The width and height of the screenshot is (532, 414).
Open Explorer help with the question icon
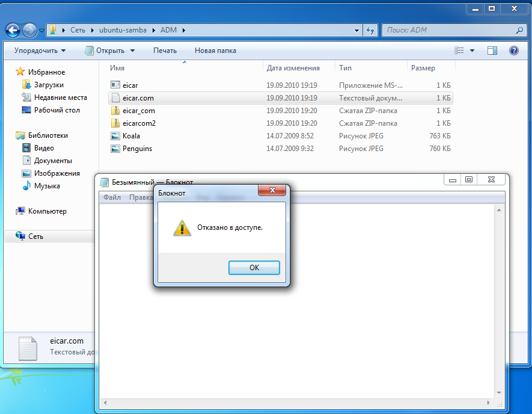pos(514,51)
